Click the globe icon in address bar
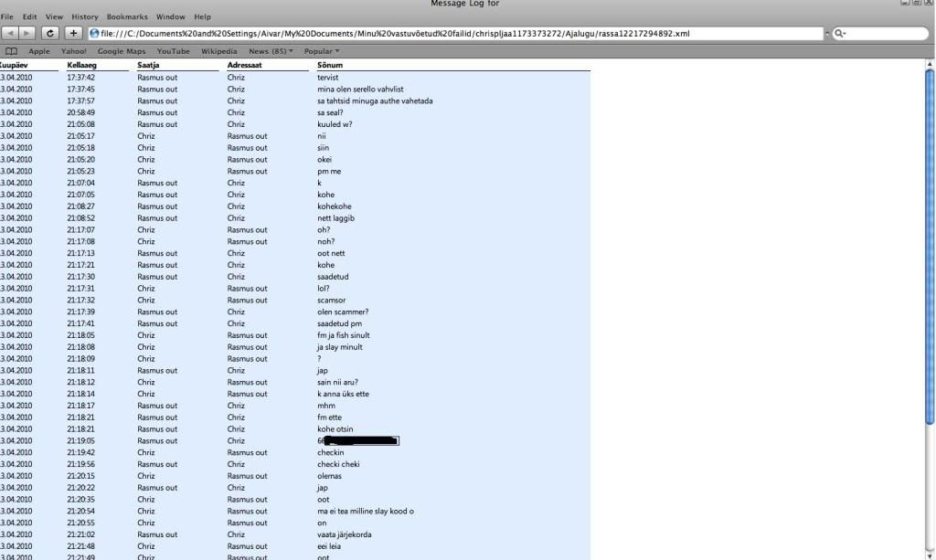 click(x=94, y=34)
